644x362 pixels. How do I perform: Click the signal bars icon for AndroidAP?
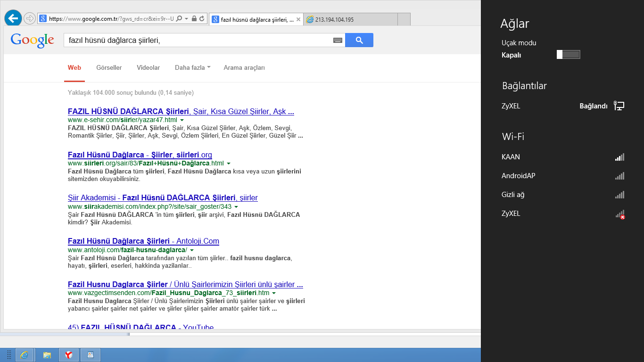[x=619, y=176]
